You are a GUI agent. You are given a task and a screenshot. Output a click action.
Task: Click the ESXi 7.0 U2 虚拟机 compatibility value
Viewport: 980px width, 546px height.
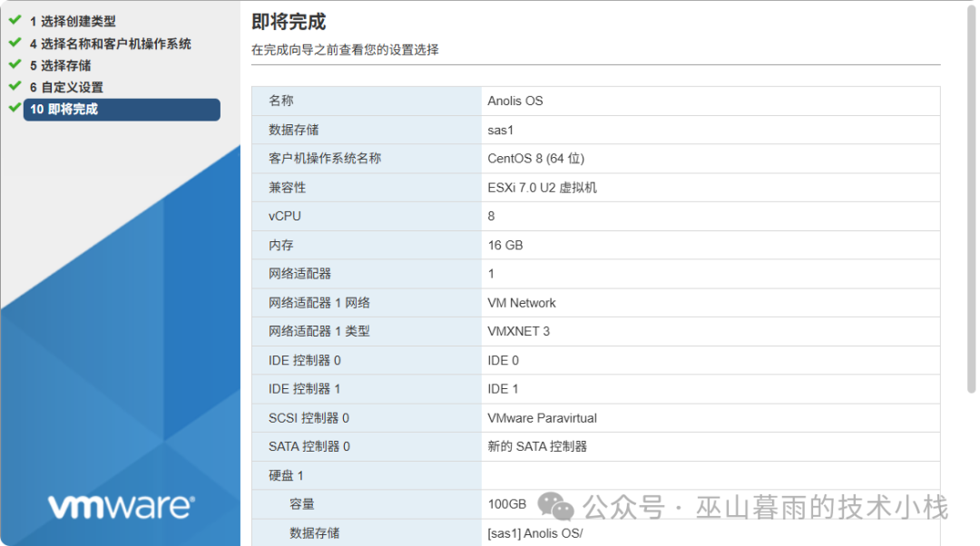coord(542,188)
